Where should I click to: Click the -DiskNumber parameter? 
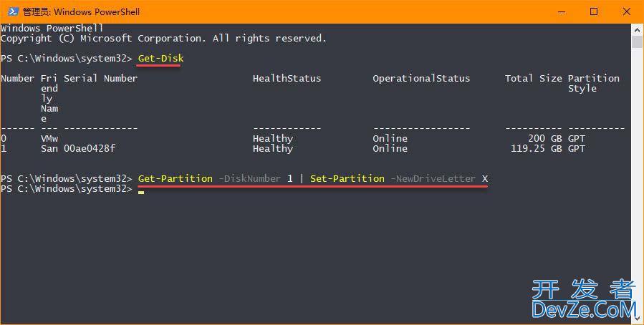[x=250, y=178]
